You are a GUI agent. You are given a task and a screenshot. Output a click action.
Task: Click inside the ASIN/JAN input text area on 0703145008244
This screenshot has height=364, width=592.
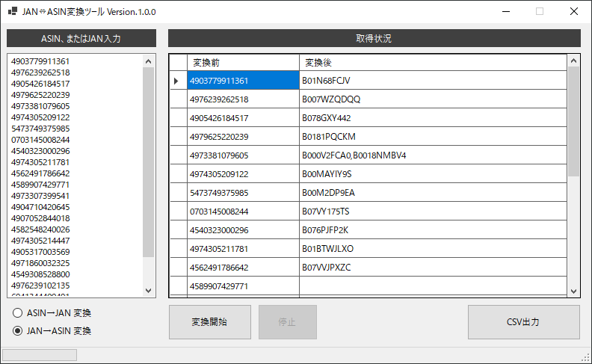(x=40, y=140)
